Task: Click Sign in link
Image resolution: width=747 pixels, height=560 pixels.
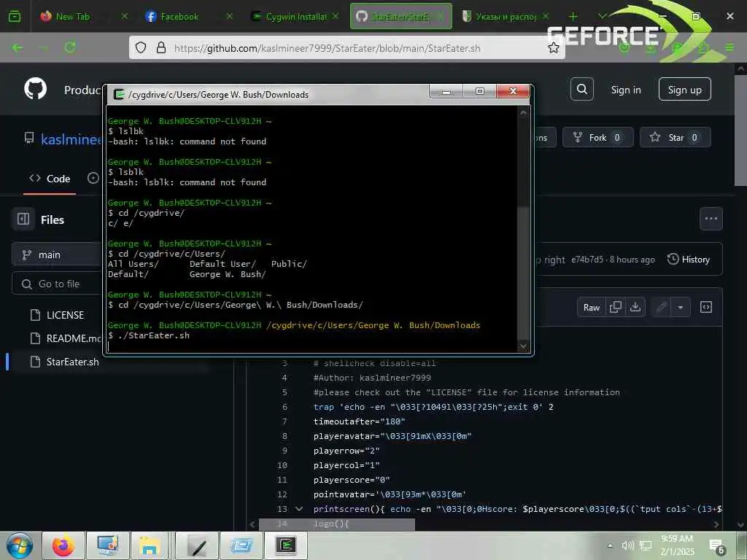Action: pos(625,90)
